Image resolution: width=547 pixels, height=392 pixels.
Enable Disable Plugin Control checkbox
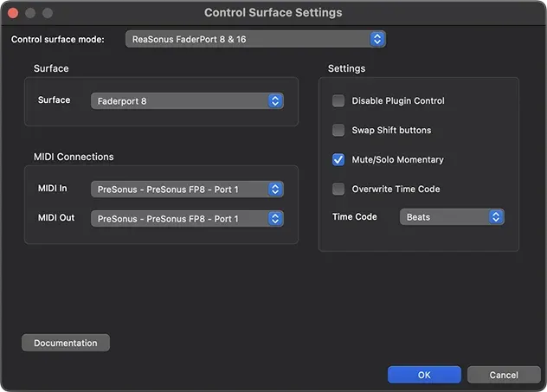coord(338,100)
